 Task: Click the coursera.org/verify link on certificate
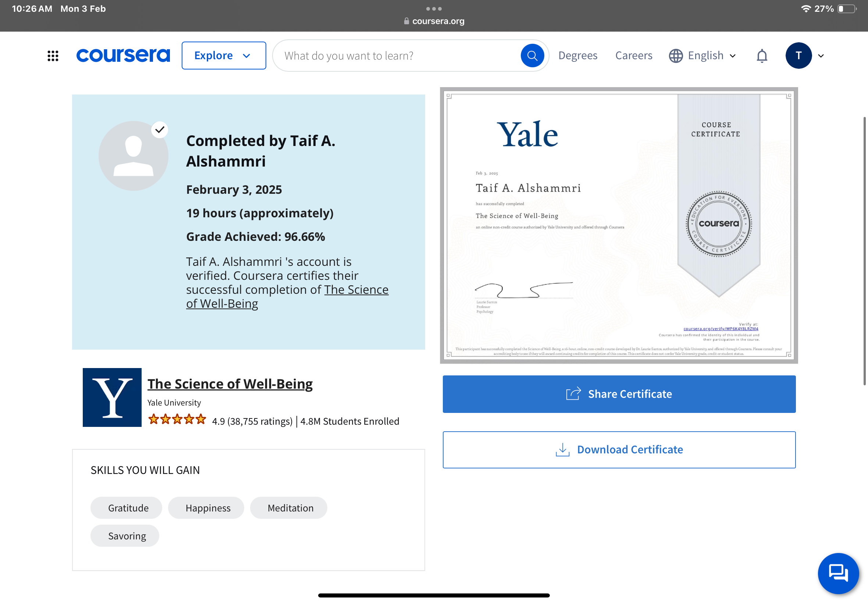click(x=721, y=329)
